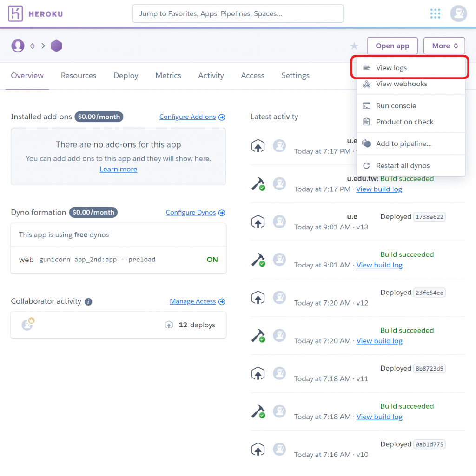The width and height of the screenshot is (476, 476).
Task: Click the Collaborator activity info icon
Action: [88, 302]
